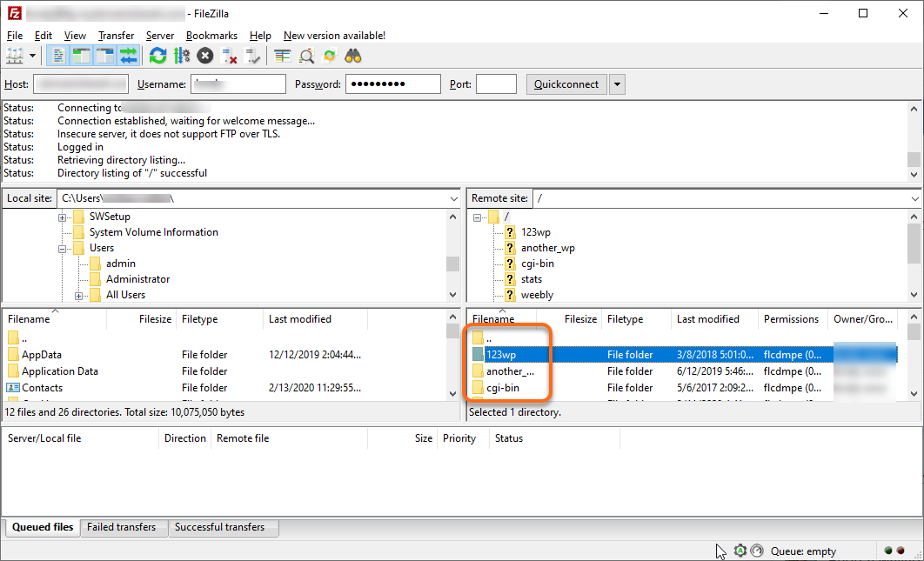Switch to the Failed transfers tab

124,528
